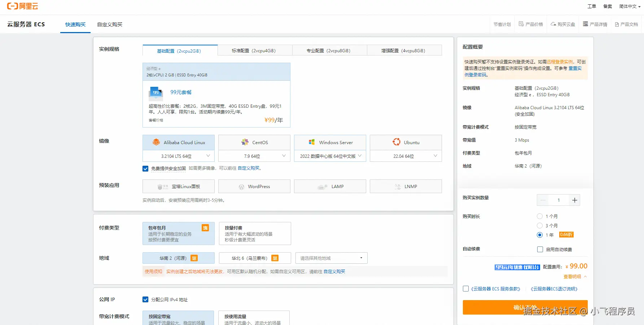Increase instance quantity with plus button

tap(574, 200)
